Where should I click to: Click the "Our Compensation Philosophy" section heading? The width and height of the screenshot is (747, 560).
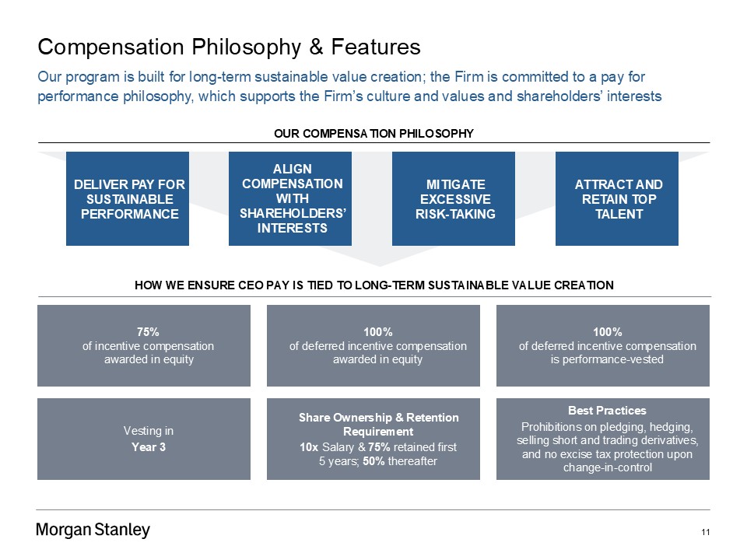click(x=373, y=134)
